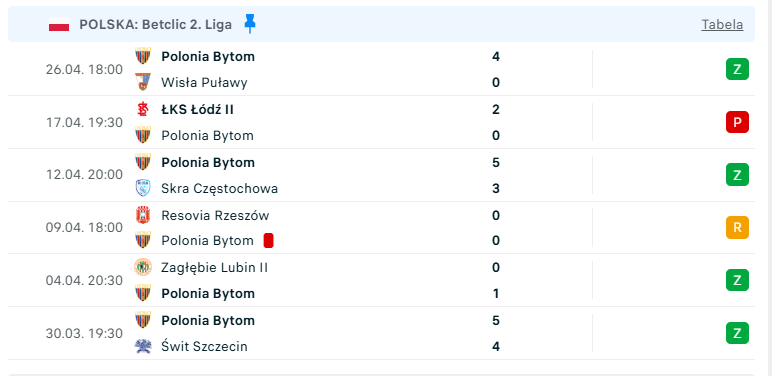
Task: Click the Świt Szczecin club crest
Action: [x=143, y=346]
